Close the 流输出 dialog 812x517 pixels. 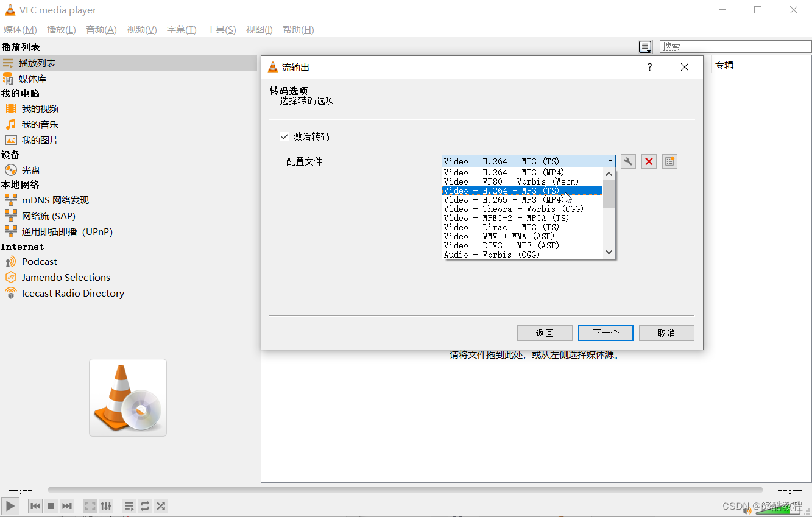pos(685,67)
